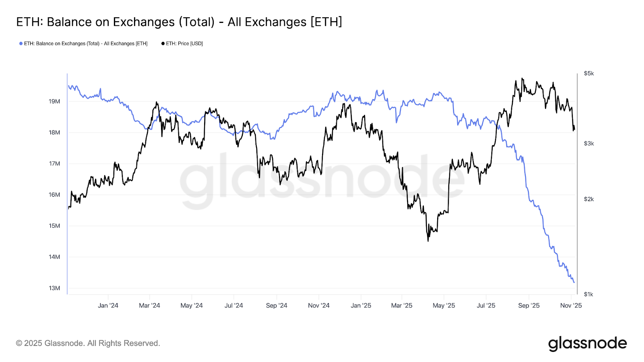Click the '16M' left axis label
Viewport: 644px width, 362px height.
[54, 195]
